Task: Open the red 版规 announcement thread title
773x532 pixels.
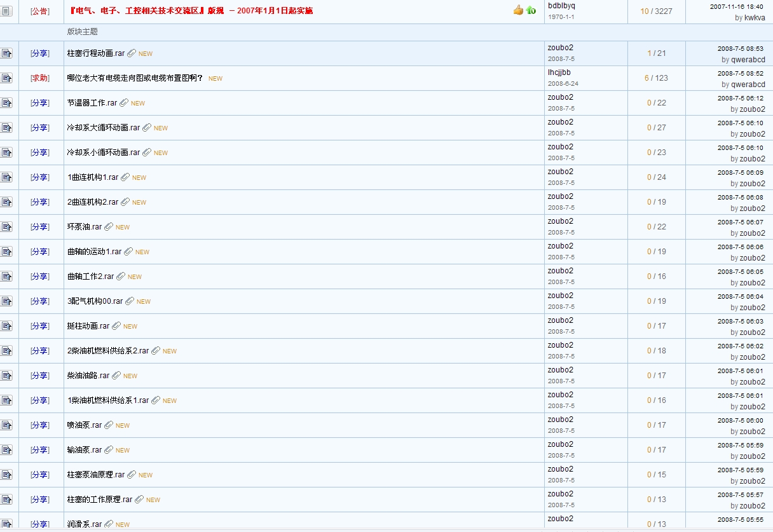Action: click(190, 11)
